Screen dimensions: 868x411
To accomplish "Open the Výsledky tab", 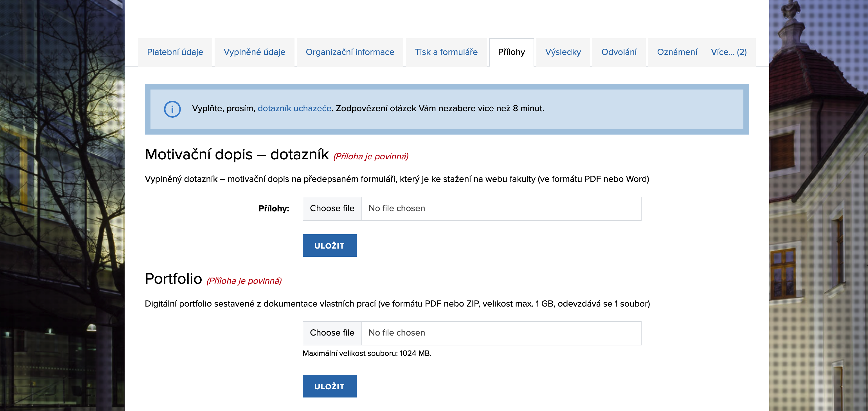I will [x=563, y=52].
